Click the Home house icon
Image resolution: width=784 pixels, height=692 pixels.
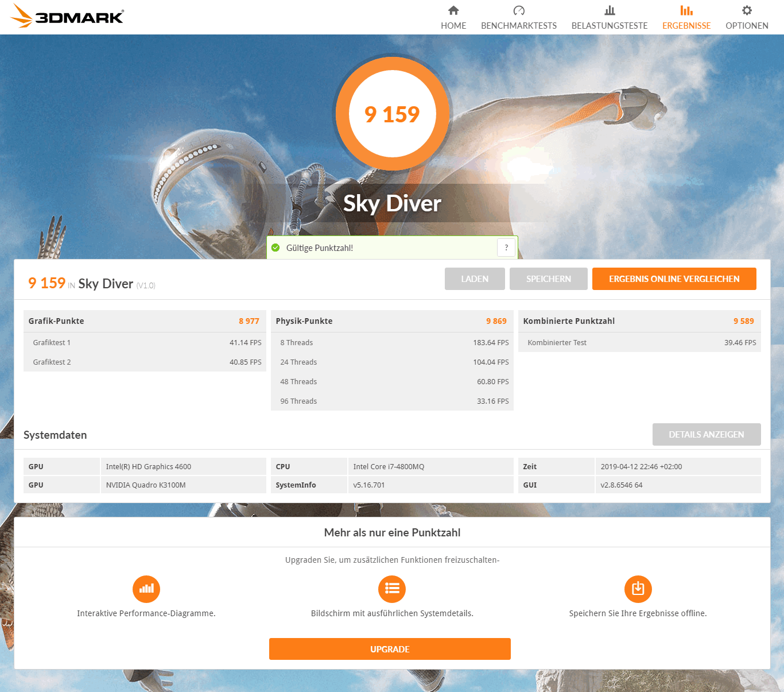pyautogui.click(x=453, y=10)
